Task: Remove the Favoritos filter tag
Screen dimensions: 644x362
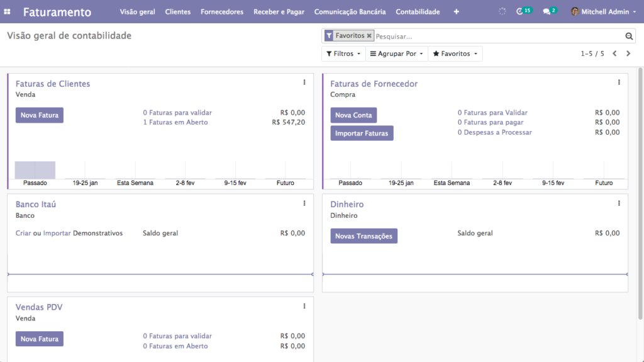Action: pos(369,36)
